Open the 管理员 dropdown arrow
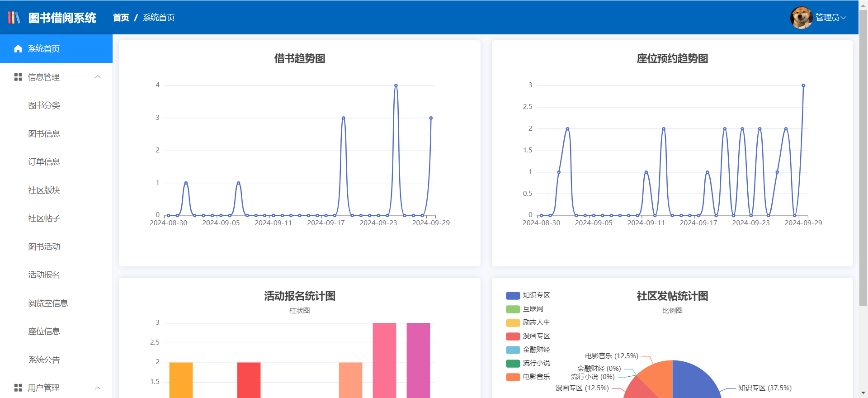 click(x=843, y=18)
